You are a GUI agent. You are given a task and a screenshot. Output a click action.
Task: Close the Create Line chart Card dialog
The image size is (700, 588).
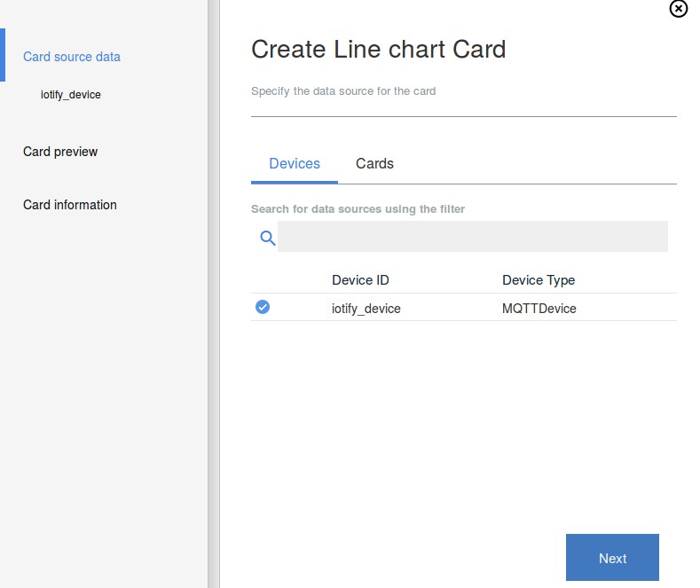pos(678,9)
